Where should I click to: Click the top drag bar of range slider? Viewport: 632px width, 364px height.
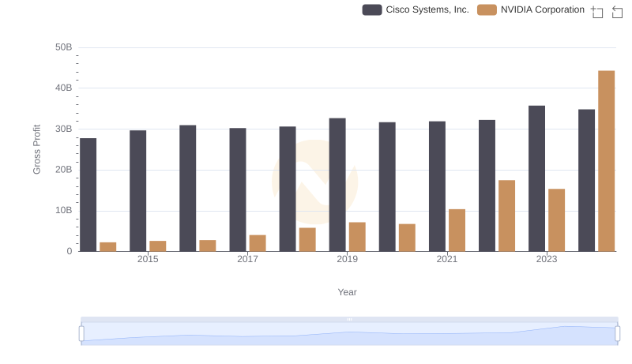(x=349, y=319)
